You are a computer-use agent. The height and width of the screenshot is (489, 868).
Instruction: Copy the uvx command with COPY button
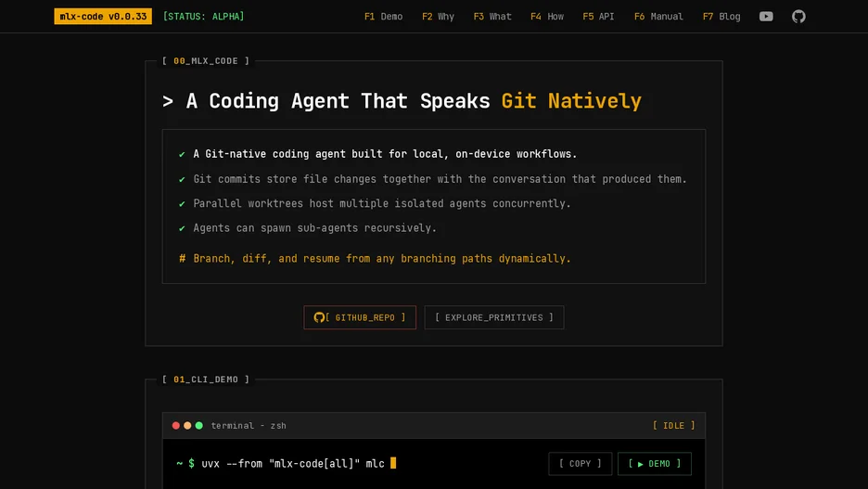[x=581, y=464]
